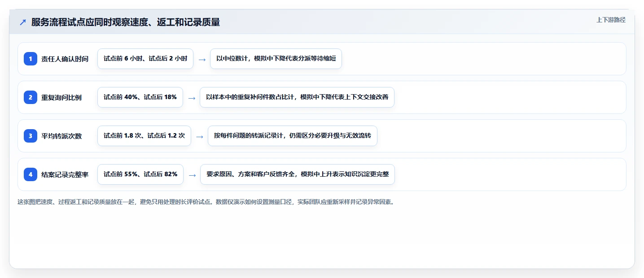This screenshot has width=644, height=278.
Task: Open the 以中位数计 explanation box
Action: [276, 59]
